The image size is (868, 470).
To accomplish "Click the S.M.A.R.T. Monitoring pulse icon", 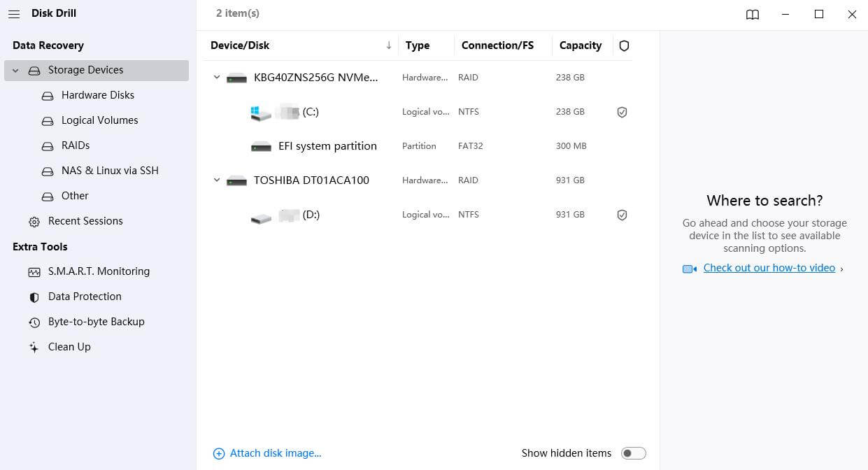I will 34,272.
